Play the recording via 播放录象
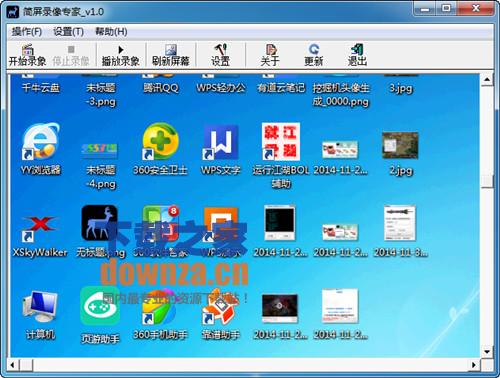Image resolution: width=500 pixels, height=378 pixels. (x=120, y=55)
